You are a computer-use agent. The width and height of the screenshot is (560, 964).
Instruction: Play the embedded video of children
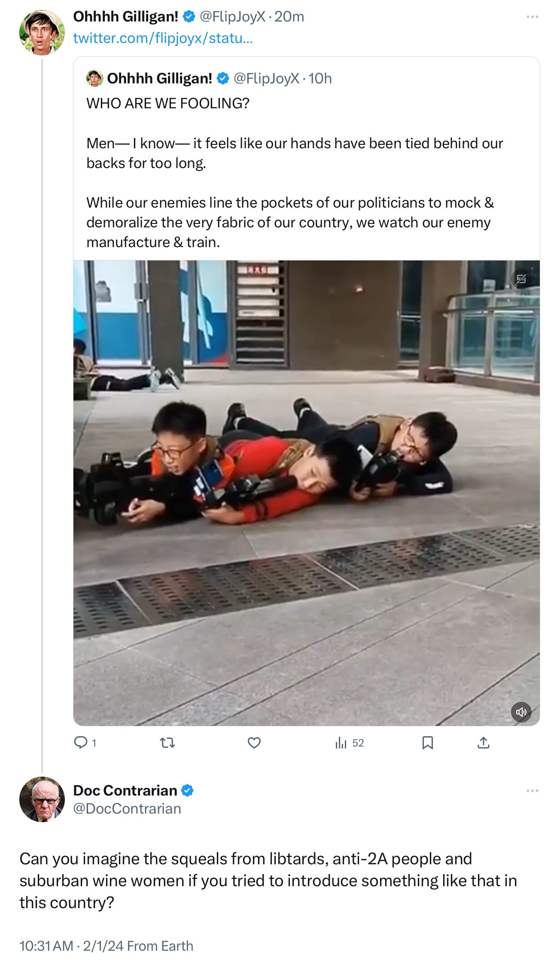click(306, 493)
